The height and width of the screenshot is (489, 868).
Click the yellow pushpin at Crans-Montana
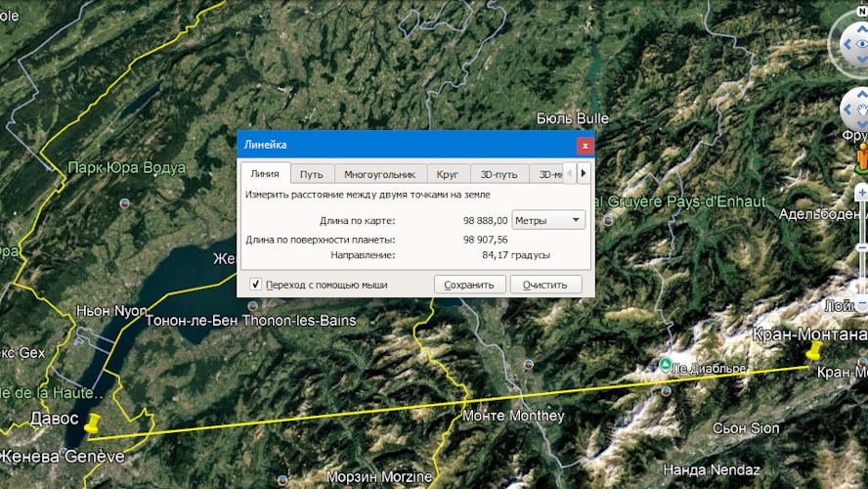[812, 352]
